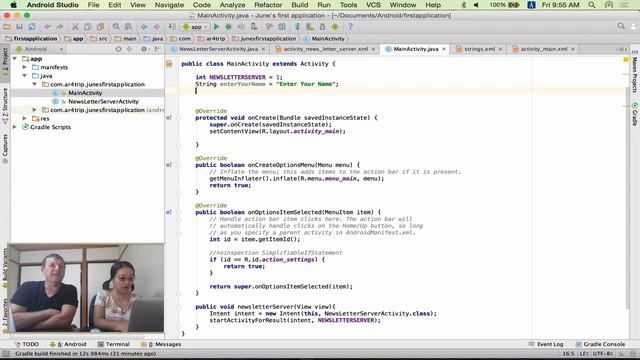640x360 pixels.
Task: Click the hide Project panel icon
Action: pos(157,49)
